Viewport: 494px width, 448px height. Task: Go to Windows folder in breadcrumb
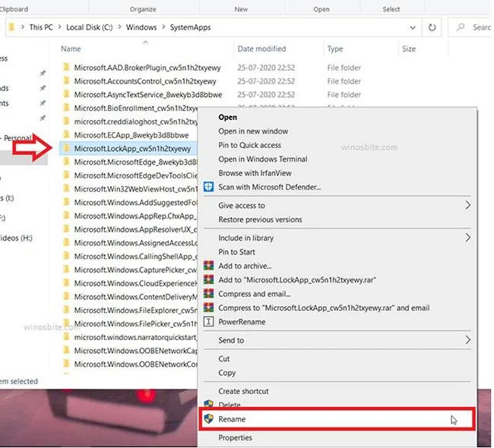click(141, 27)
